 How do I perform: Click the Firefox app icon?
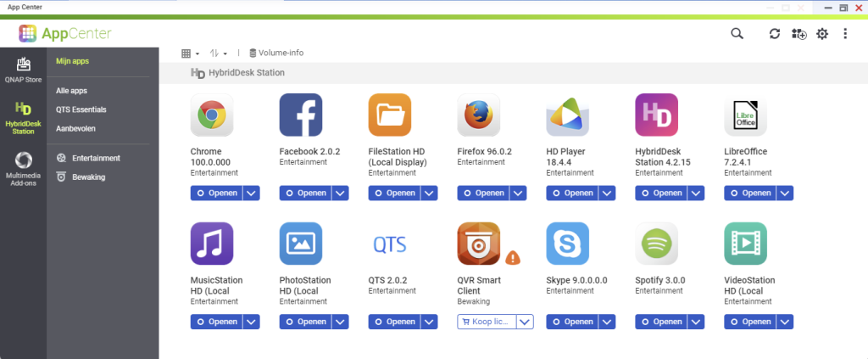(479, 115)
